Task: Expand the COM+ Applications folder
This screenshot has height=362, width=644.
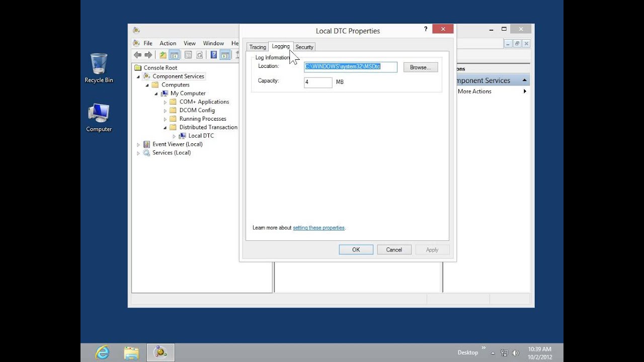Action: coord(165,102)
